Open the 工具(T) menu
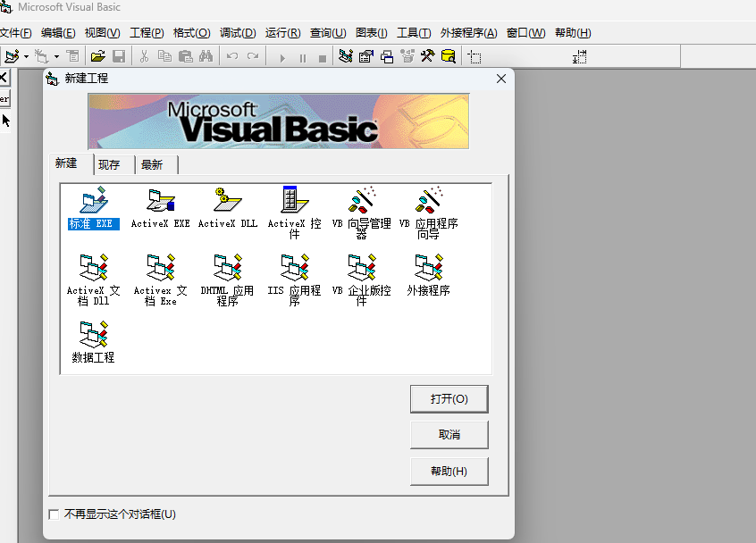The image size is (756, 543). (414, 33)
